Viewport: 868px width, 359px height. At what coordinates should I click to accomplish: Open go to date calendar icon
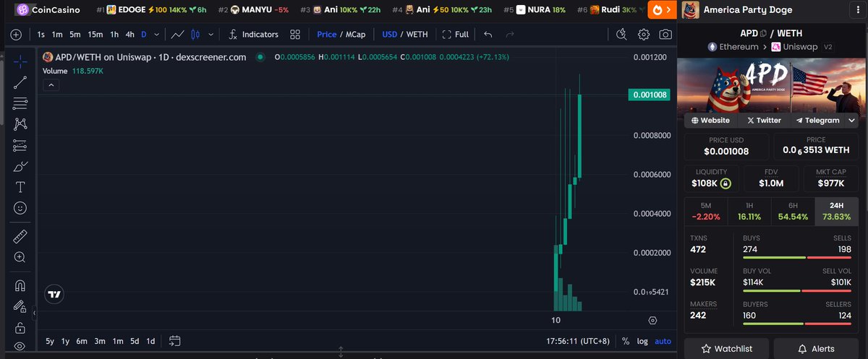[174, 341]
